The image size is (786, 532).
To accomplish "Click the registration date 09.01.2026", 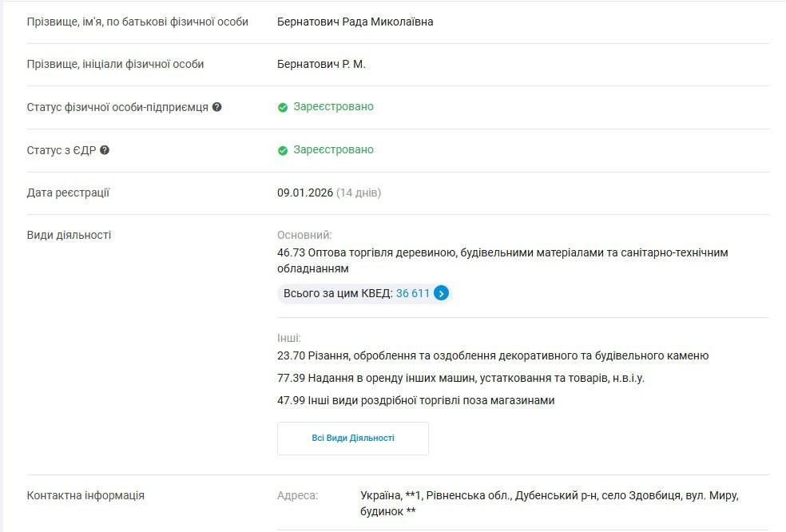I will [304, 193].
